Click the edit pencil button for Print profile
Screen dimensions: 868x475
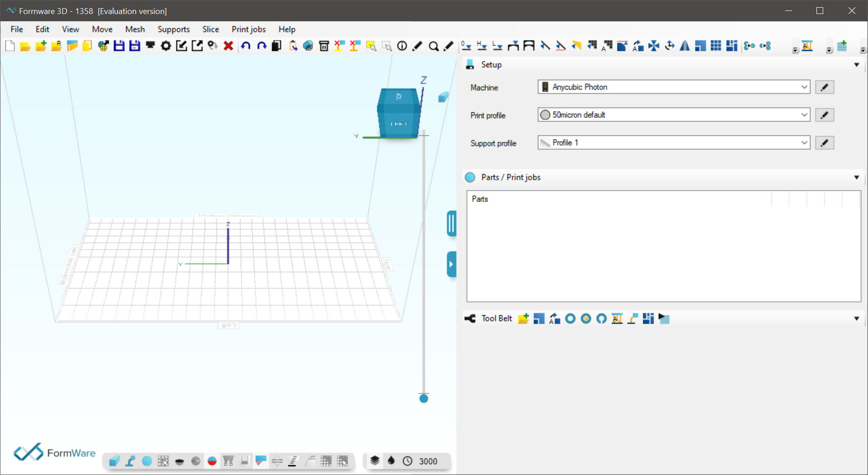pos(824,115)
